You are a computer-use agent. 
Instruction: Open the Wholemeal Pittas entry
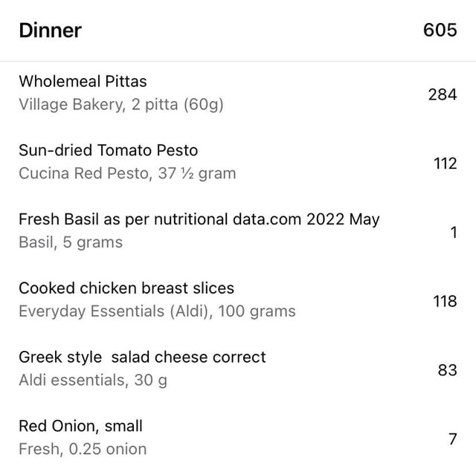tap(238, 93)
